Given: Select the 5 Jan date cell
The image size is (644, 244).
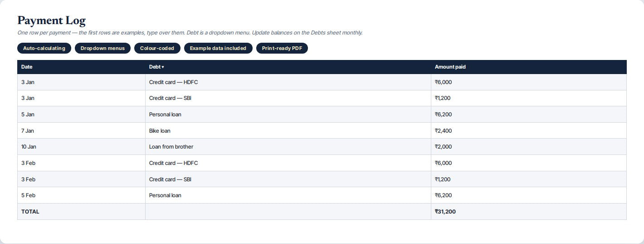Looking at the screenshot, I should point(81,115).
